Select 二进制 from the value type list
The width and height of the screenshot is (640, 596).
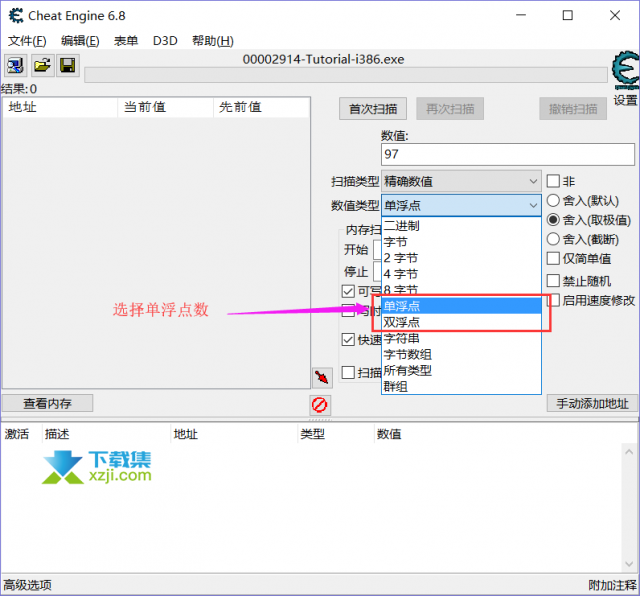coord(461,226)
